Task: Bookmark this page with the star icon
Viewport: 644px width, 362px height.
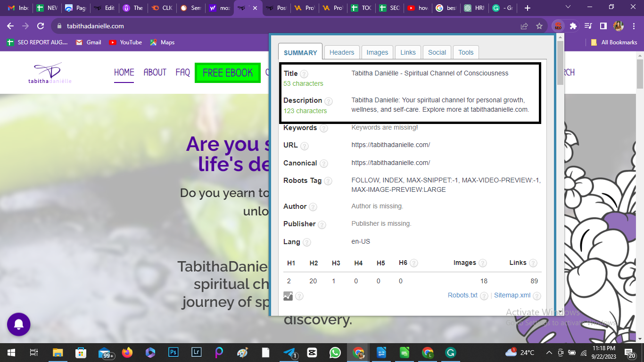Action: click(x=539, y=26)
